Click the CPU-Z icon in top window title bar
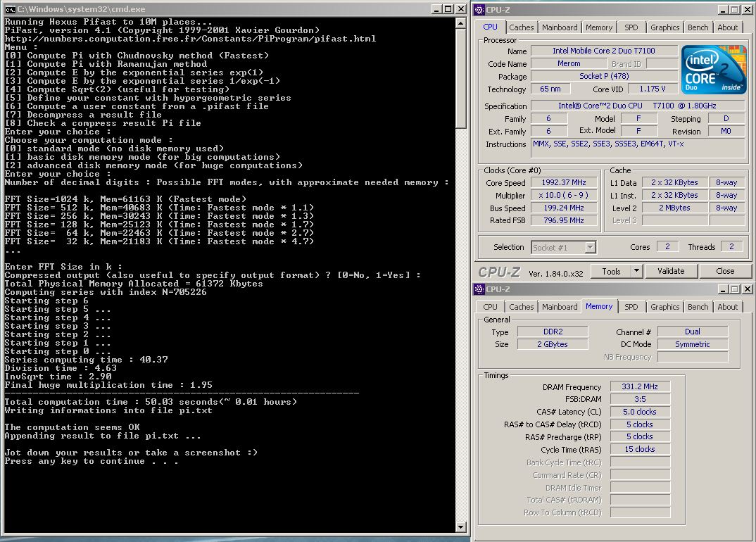The image size is (756, 542). (479, 10)
